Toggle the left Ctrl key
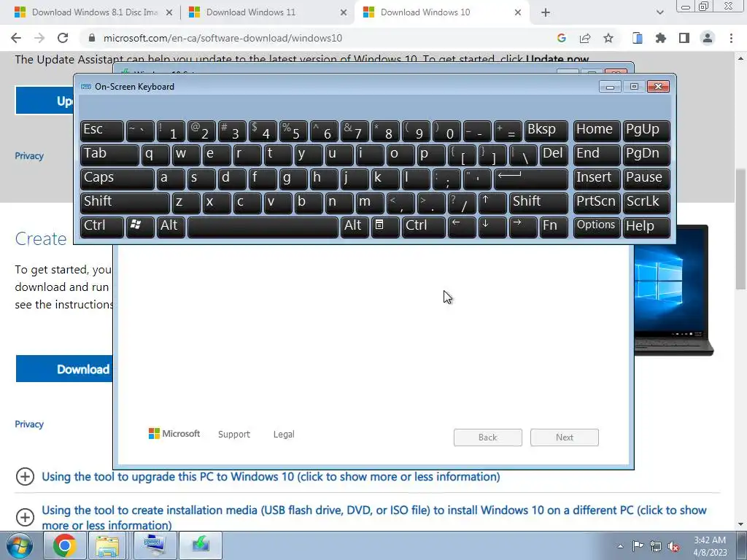Screen dimensions: 747x560 tap(102, 227)
